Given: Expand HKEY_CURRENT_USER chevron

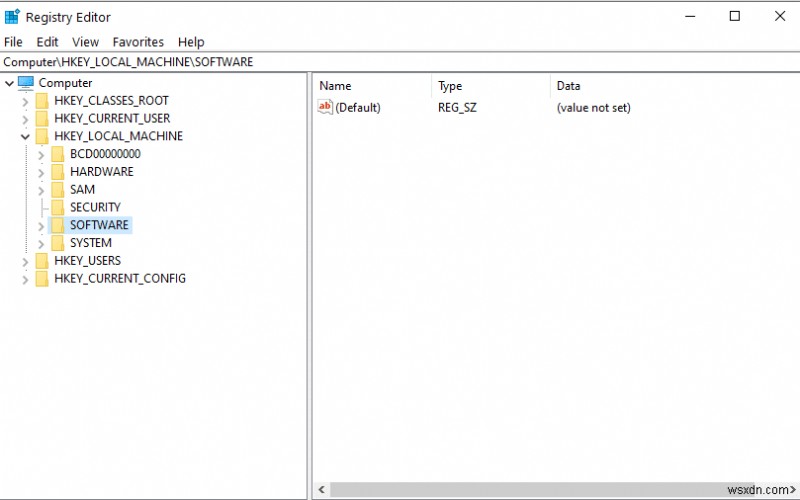Looking at the screenshot, I should [25, 119].
